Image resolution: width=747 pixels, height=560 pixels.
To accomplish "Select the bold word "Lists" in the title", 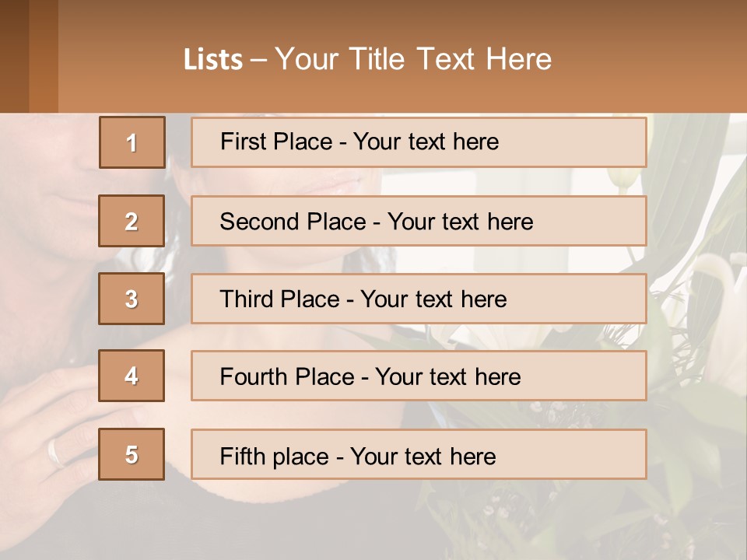I will pos(212,60).
